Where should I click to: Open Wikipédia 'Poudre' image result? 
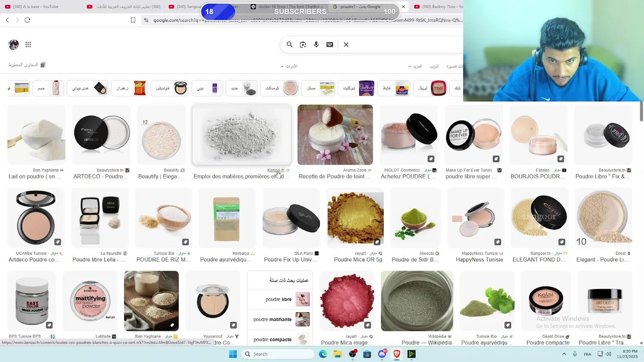[x=417, y=301]
